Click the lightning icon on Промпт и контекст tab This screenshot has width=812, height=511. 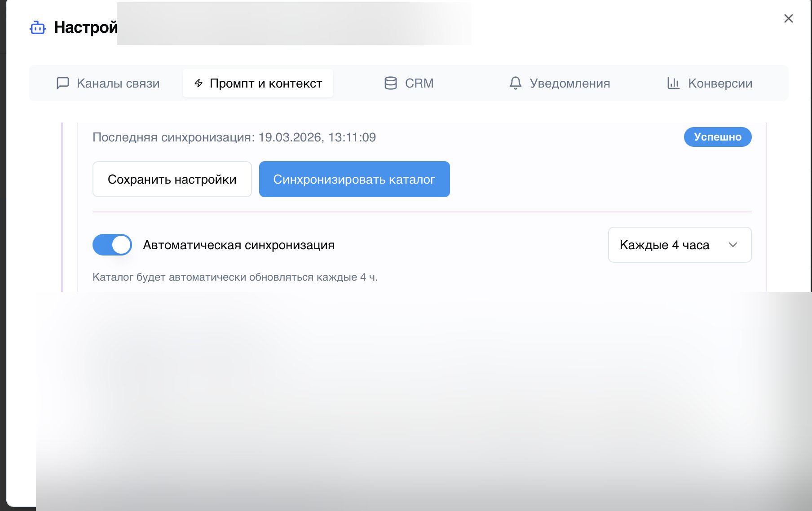pyautogui.click(x=198, y=83)
